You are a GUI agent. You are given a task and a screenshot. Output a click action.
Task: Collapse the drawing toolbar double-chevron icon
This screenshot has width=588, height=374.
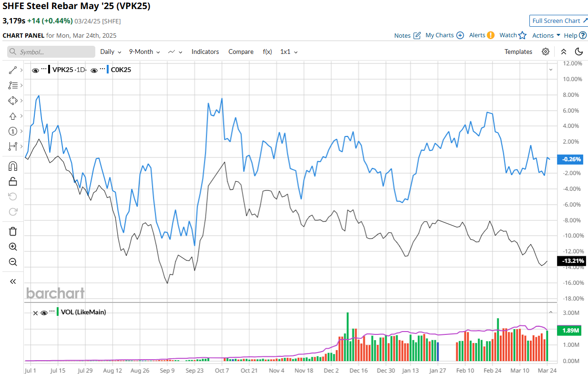13,281
